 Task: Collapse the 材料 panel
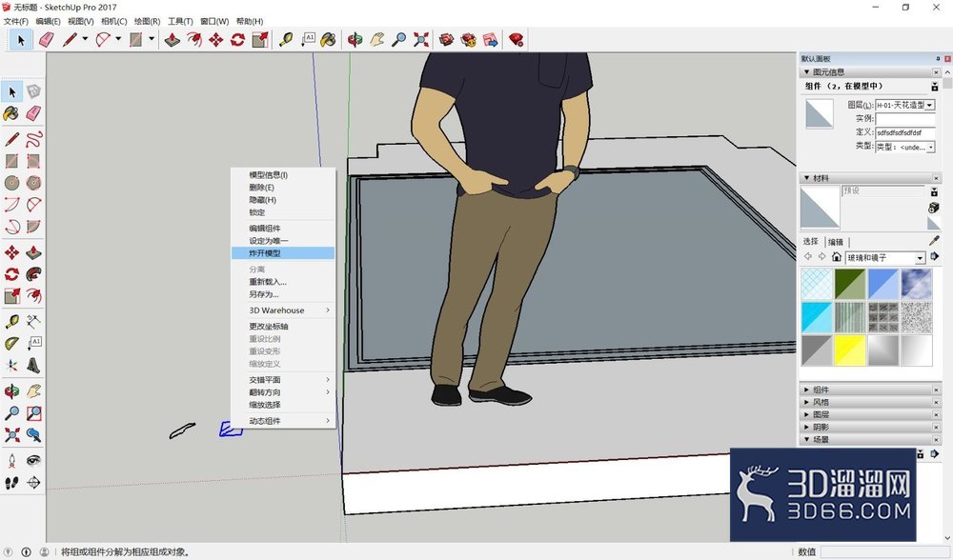coord(807,178)
